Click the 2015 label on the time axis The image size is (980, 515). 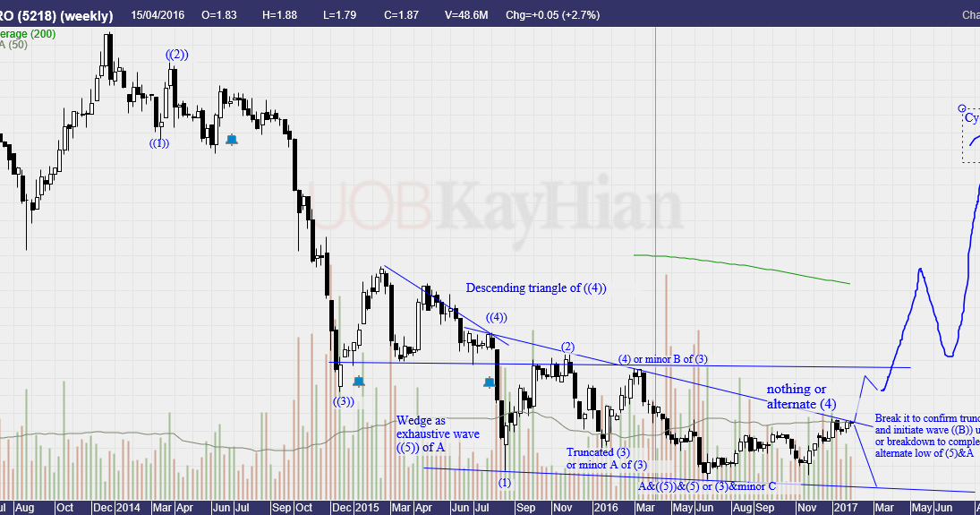[366, 508]
